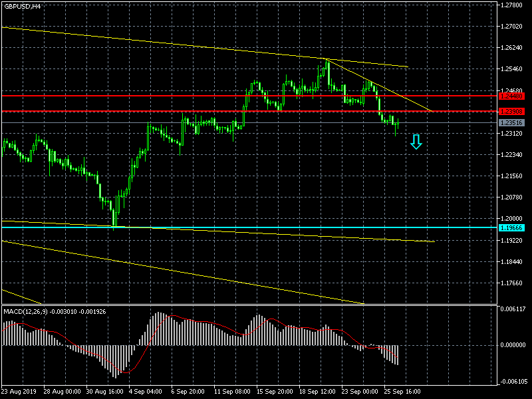Click the 23 Sep 00:00 time label
The image size is (532, 399).
(360, 392)
